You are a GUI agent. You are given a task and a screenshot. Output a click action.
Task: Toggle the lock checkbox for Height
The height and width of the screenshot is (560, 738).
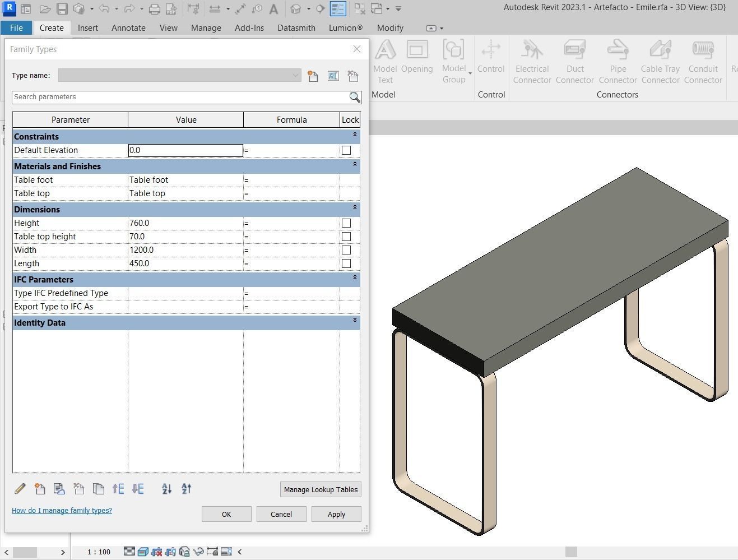pos(346,223)
